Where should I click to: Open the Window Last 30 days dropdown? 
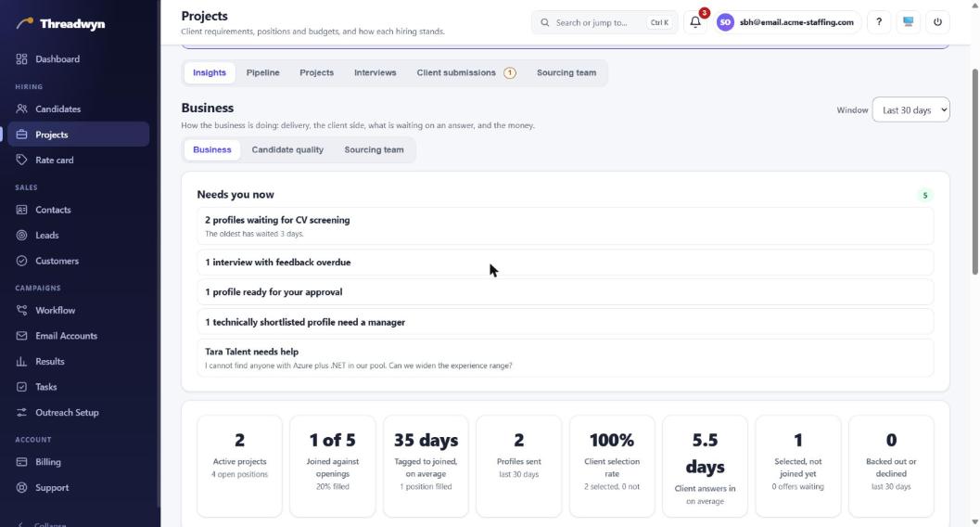tap(910, 110)
